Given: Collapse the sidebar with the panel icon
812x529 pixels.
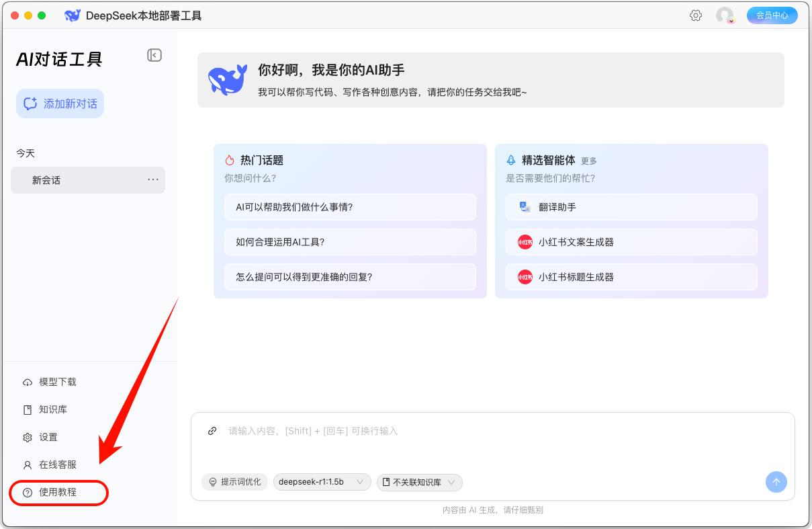Looking at the screenshot, I should point(154,55).
